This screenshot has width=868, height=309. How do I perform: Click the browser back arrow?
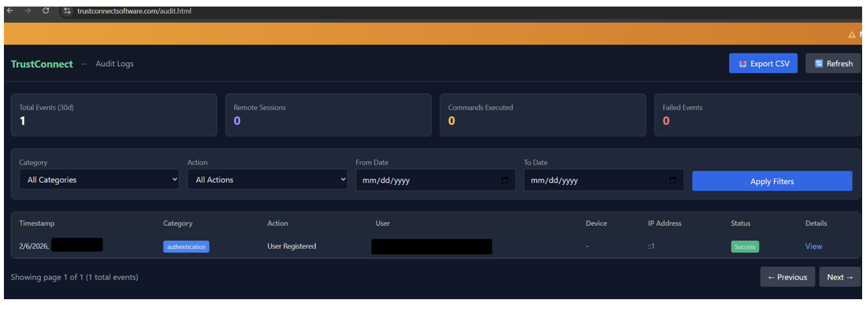[x=10, y=10]
